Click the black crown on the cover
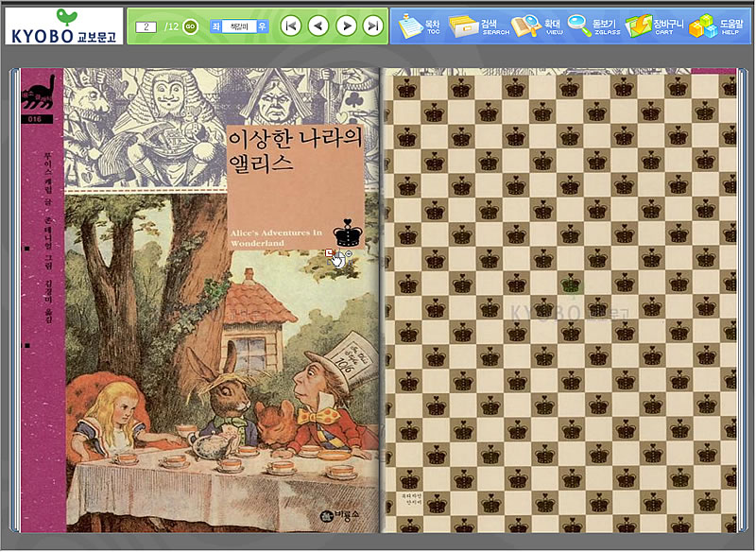This screenshot has height=552, width=756. (x=349, y=232)
